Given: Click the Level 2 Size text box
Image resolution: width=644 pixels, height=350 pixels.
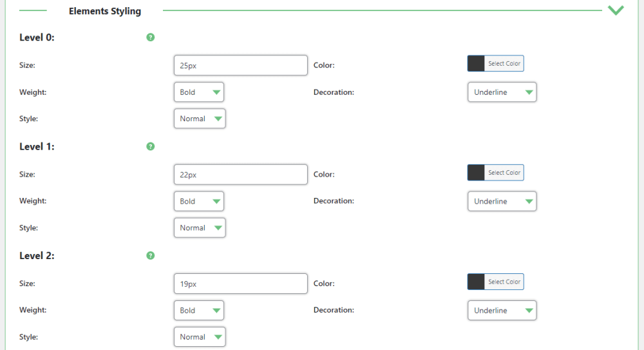Looking at the screenshot, I should [x=240, y=283].
